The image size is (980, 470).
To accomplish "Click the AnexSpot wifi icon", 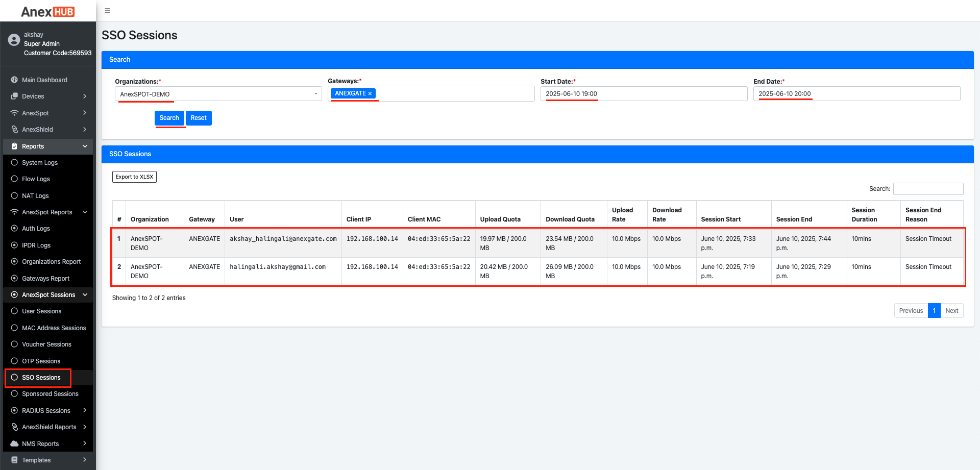I will pos(14,113).
